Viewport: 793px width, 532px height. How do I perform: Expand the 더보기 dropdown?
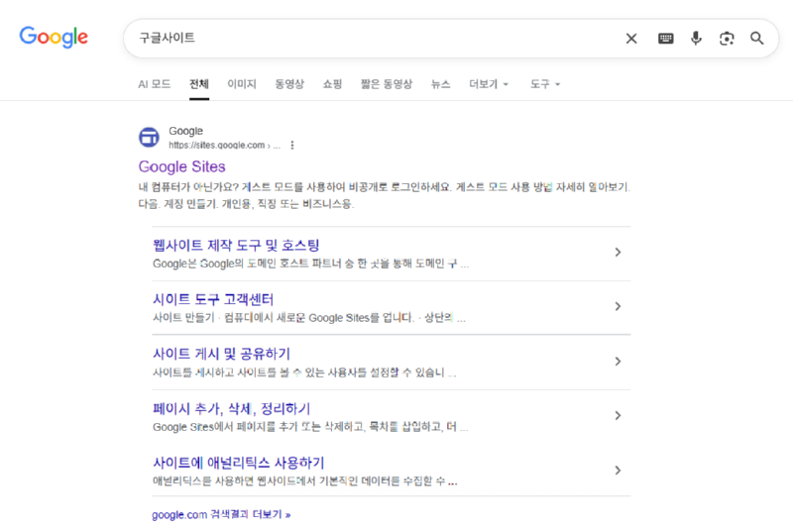489,84
